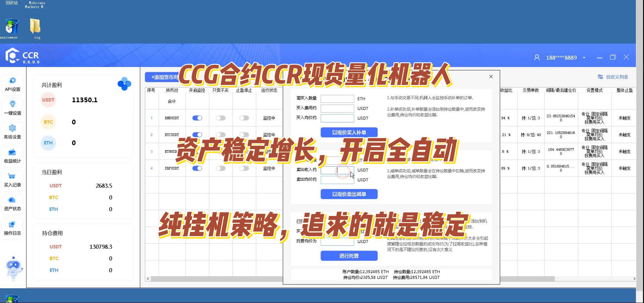Click the 设置模式 column header
Screen dimensions: 644x303
pyautogui.click(x=594, y=90)
